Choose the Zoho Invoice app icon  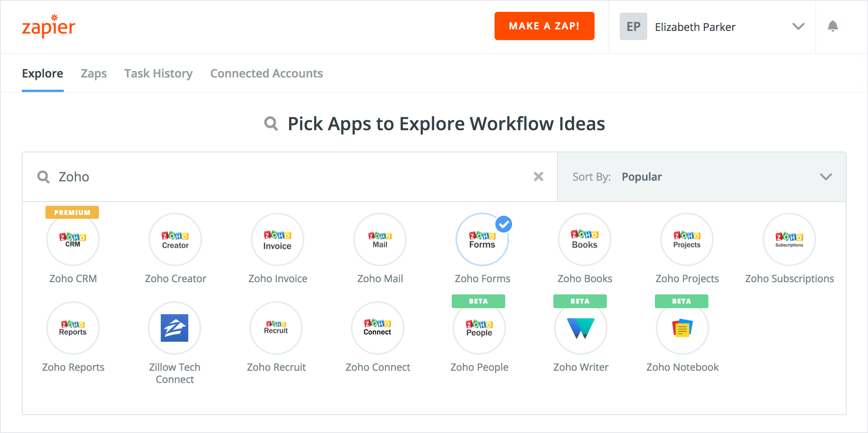coord(278,239)
